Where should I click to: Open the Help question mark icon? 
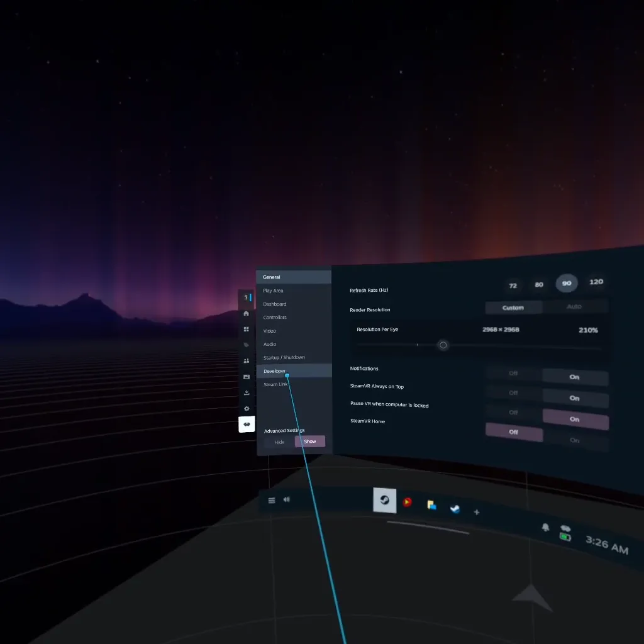coord(246,297)
